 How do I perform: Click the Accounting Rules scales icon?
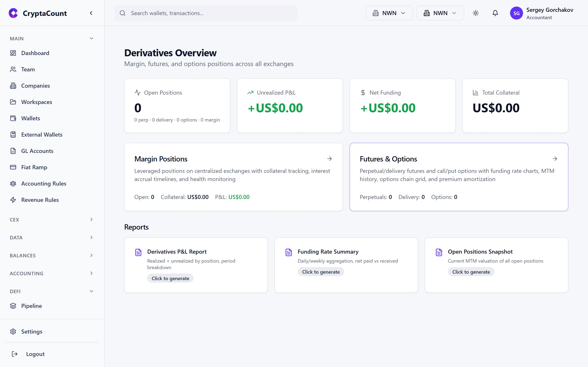tap(13, 183)
